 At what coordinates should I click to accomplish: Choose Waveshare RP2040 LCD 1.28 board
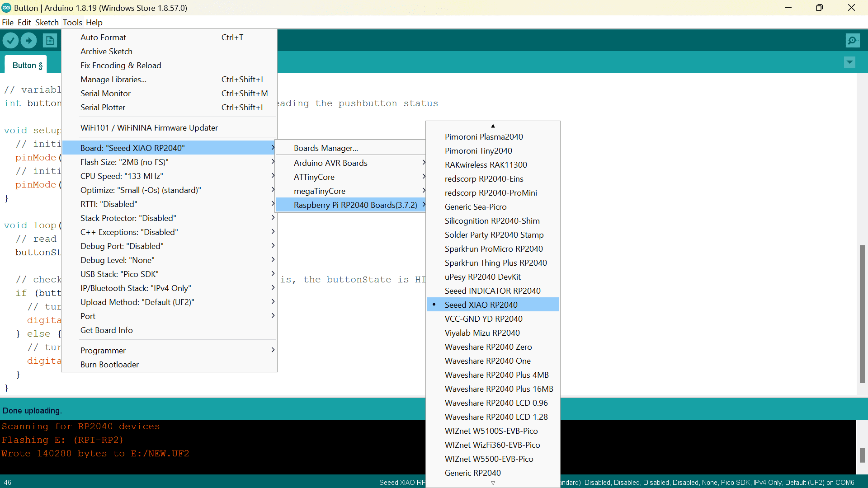(493, 417)
